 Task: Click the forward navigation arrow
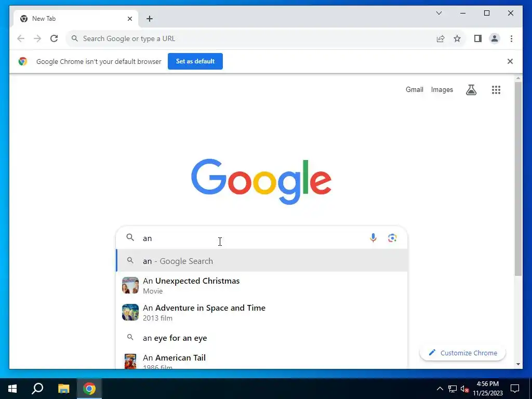[x=37, y=38]
